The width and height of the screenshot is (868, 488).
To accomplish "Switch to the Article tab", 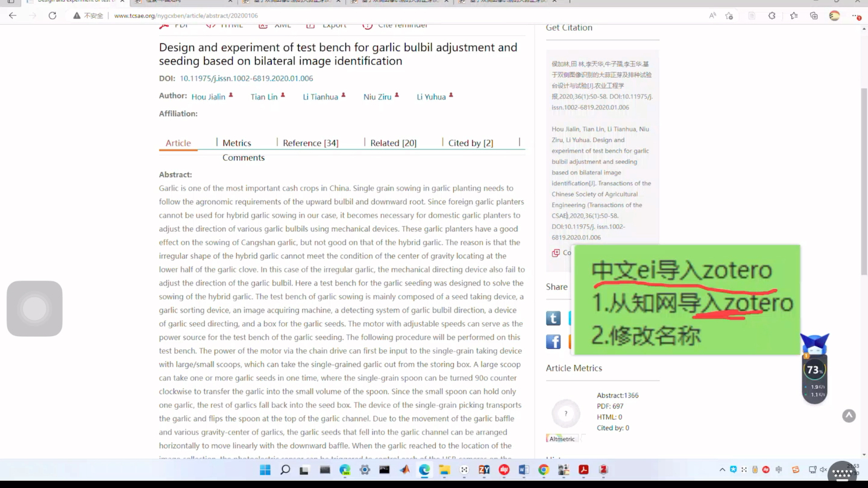I will pyautogui.click(x=178, y=143).
